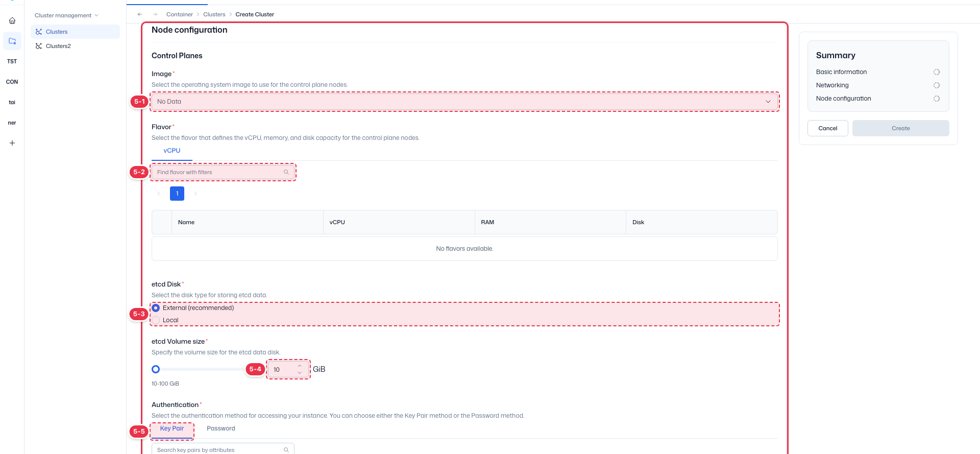Switch to Password authentication tab
Screen dimensions: 980x454
(221, 428)
